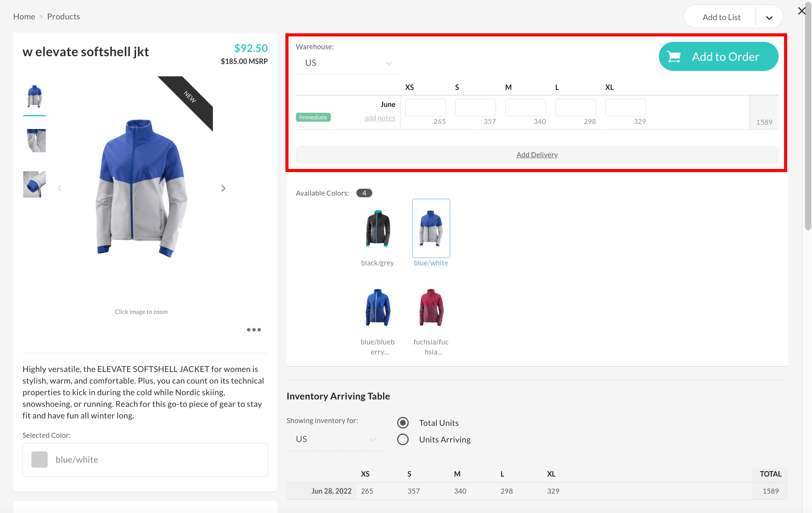Navigate to Products breadcrumb

coord(64,17)
